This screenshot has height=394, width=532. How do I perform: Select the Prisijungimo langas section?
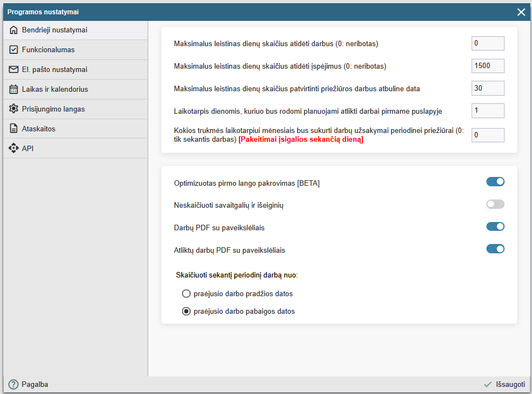click(x=75, y=109)
